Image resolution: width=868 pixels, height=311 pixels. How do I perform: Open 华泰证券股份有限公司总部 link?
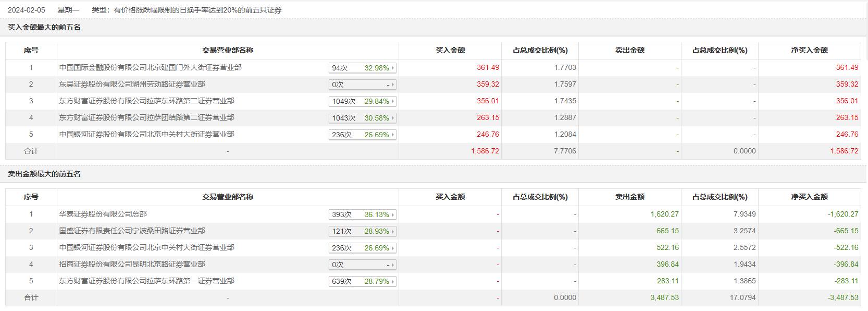coord(103,214)
